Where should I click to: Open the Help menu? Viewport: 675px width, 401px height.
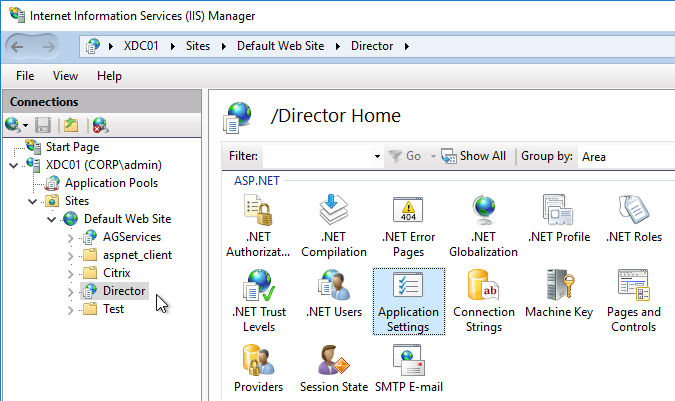(x=109, y=76)
